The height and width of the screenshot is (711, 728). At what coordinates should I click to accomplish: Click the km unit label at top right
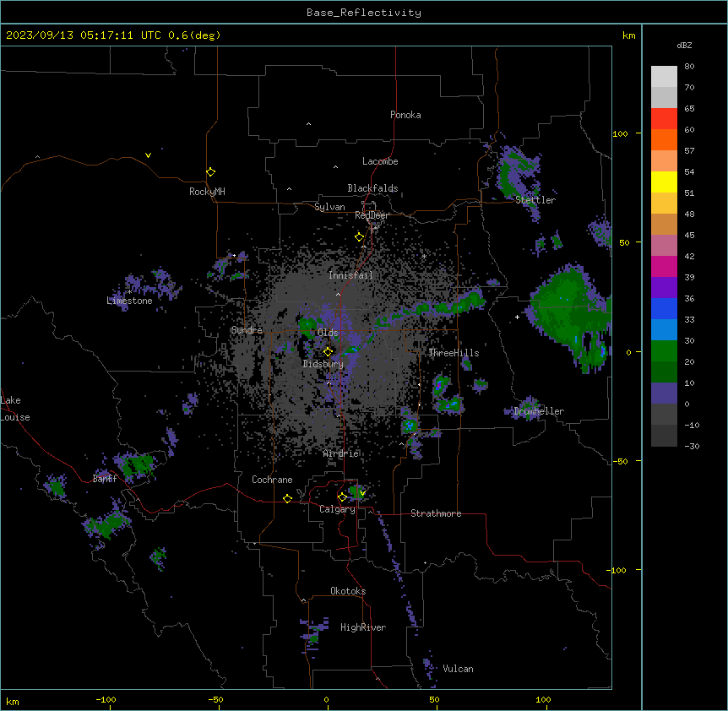pyautogui.click(x=628, y=35)
